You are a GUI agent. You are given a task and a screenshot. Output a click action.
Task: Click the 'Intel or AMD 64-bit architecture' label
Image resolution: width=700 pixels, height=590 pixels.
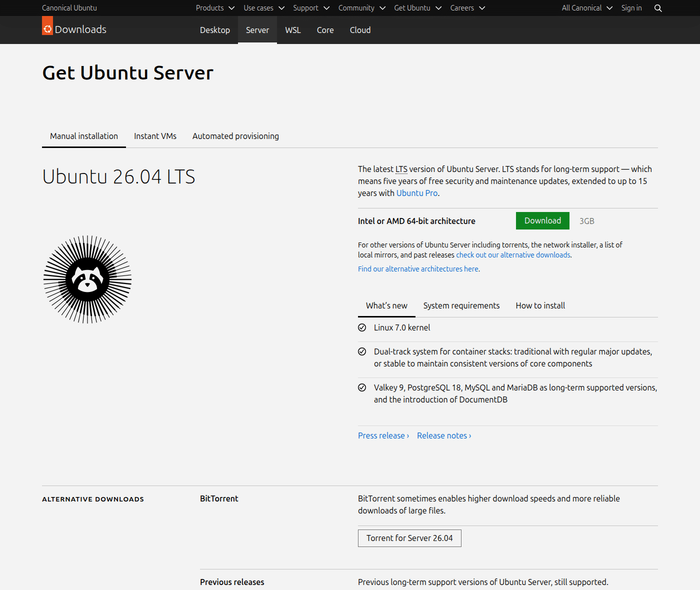tap(416, 221)
